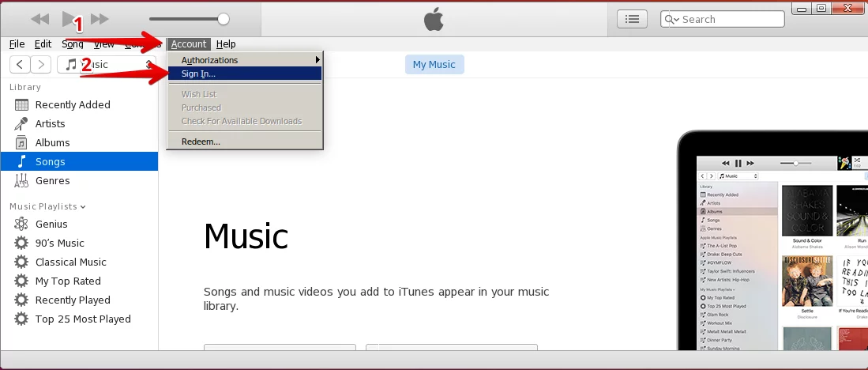Click the Songs music note icon

coord(21,161)
